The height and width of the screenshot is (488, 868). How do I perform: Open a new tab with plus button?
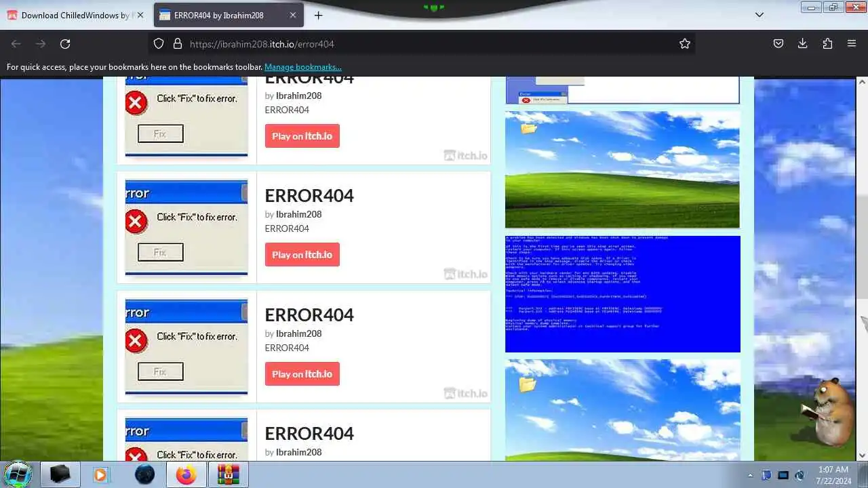pyautogui.click(x=318, y=15)
